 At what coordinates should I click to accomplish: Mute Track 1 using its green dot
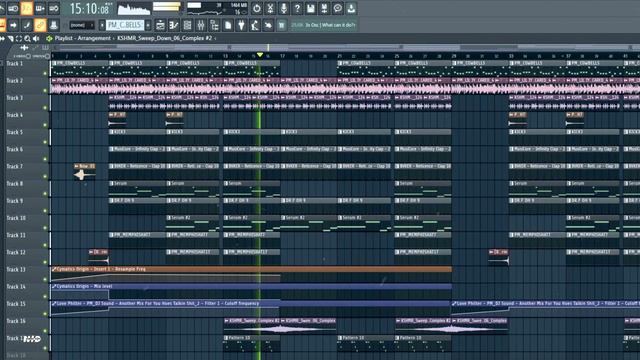pos(45,73)
